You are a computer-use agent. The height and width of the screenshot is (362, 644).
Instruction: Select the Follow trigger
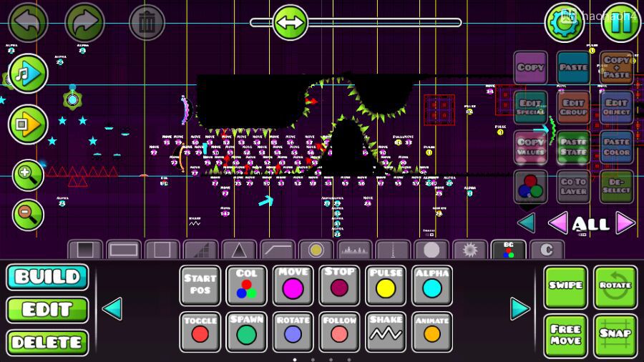(339, 332)
